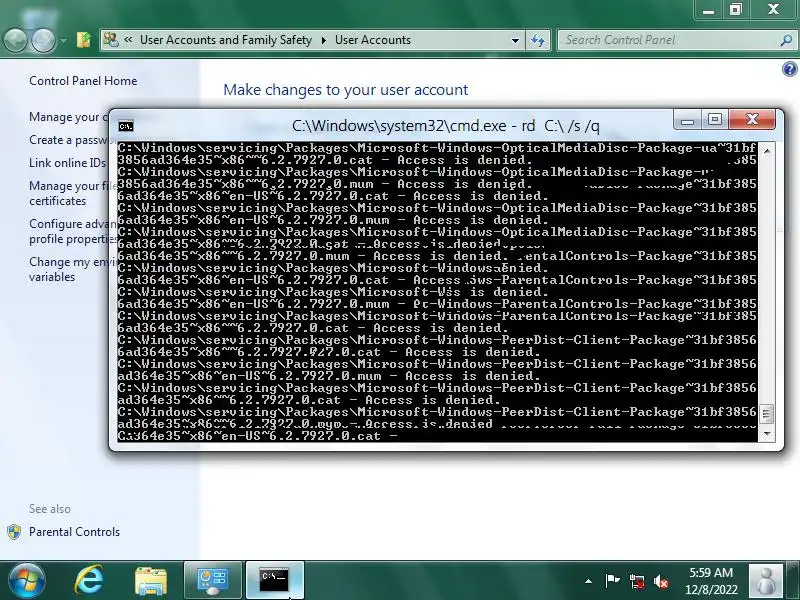This screenshot has width=800, height=600.
Task: Close the Control Panel window
Action: pos(773,10)
